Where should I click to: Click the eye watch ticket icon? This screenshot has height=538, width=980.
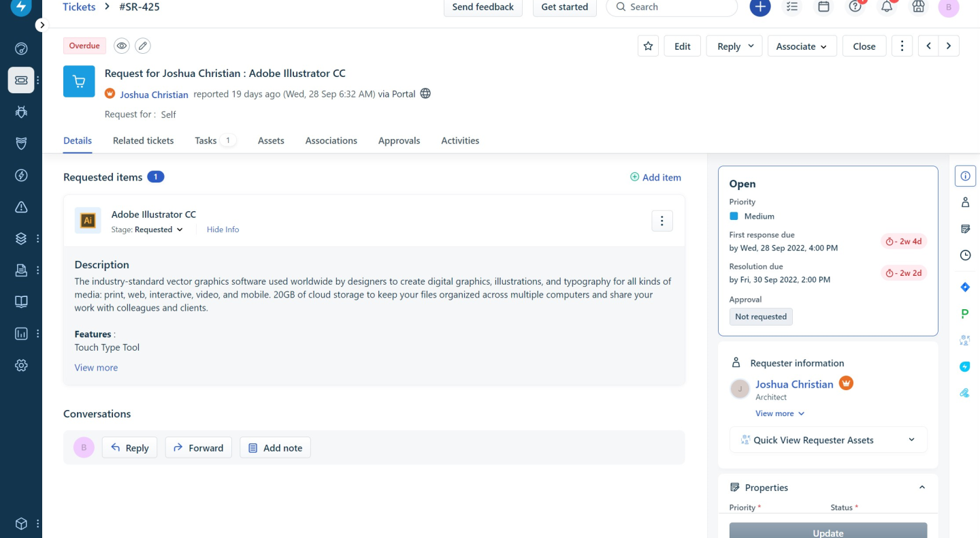pos(122,46)
